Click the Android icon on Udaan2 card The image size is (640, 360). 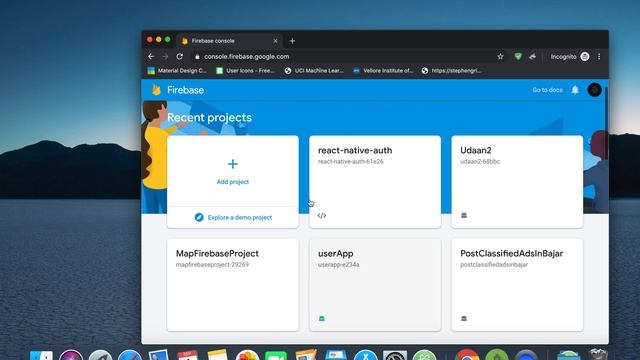click(x=464, y=215)
